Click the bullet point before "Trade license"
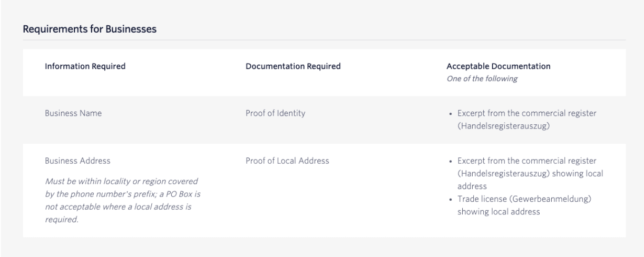644x257 pixels. [448, 200]
